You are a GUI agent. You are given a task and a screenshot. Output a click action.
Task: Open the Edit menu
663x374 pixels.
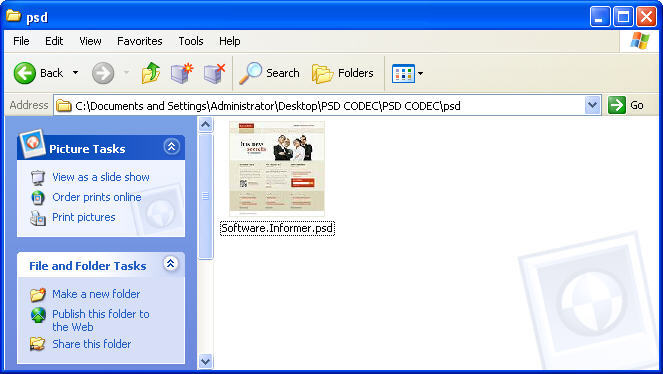(x=54, y=41)
